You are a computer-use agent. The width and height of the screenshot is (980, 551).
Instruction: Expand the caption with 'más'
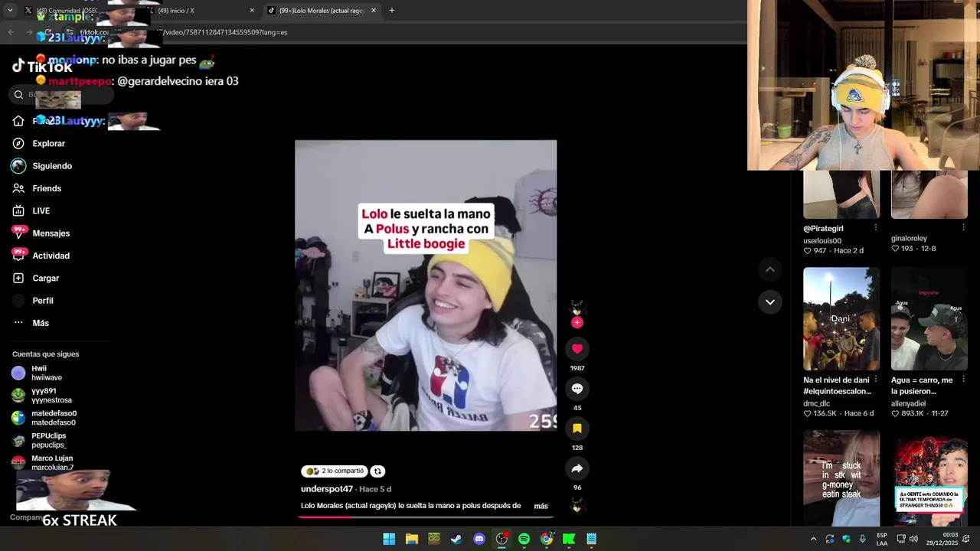pyautogui.click(x=541, y=506)
